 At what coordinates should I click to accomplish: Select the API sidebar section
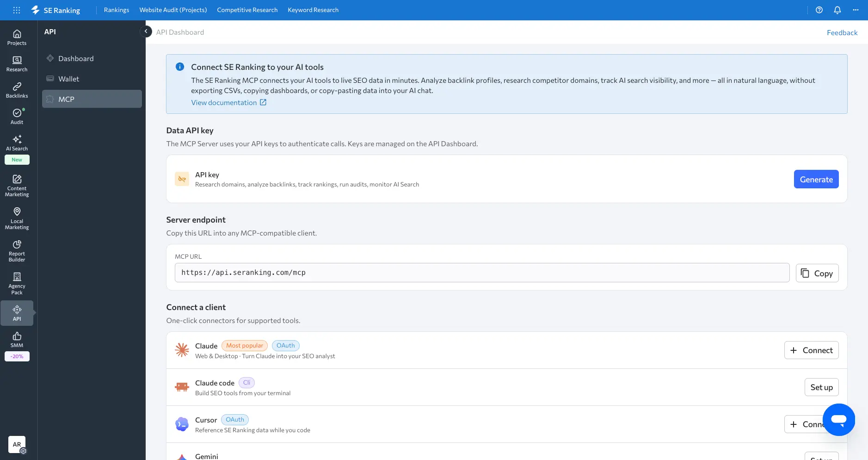point(17,313)
